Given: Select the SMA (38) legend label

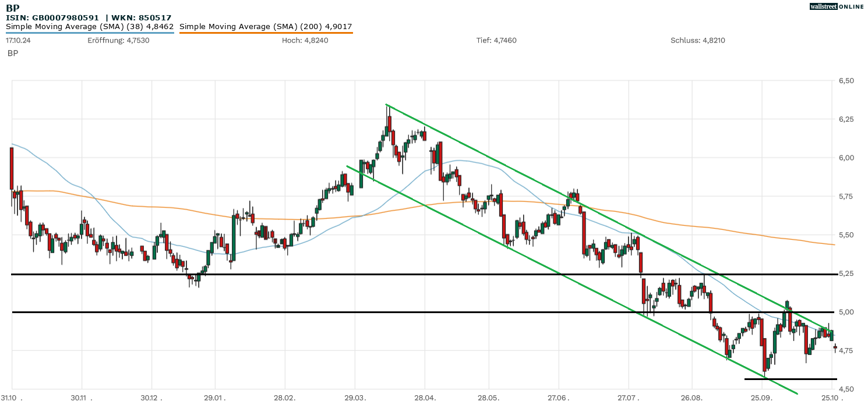Looking at the screenshot, I should [x=90, y=27].
